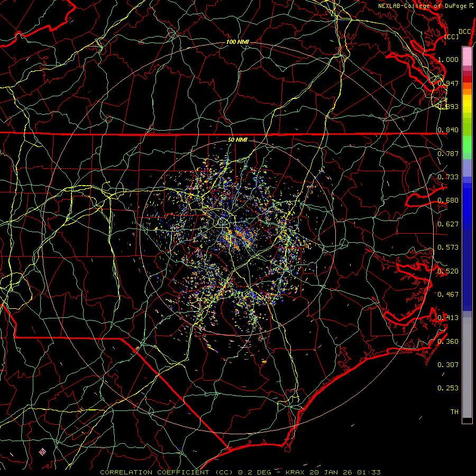Pick the orange segment of the color bar
476x476 pixels.
(x=467, y=91)
